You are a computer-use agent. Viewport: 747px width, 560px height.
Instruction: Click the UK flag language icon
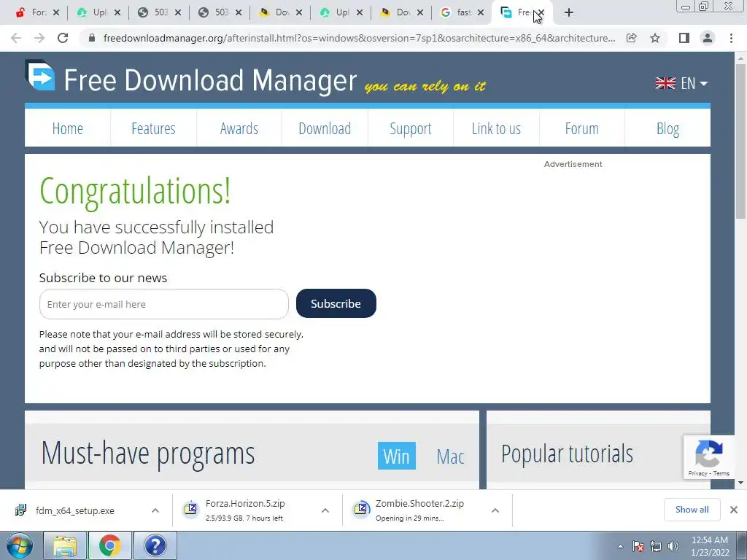665,83
